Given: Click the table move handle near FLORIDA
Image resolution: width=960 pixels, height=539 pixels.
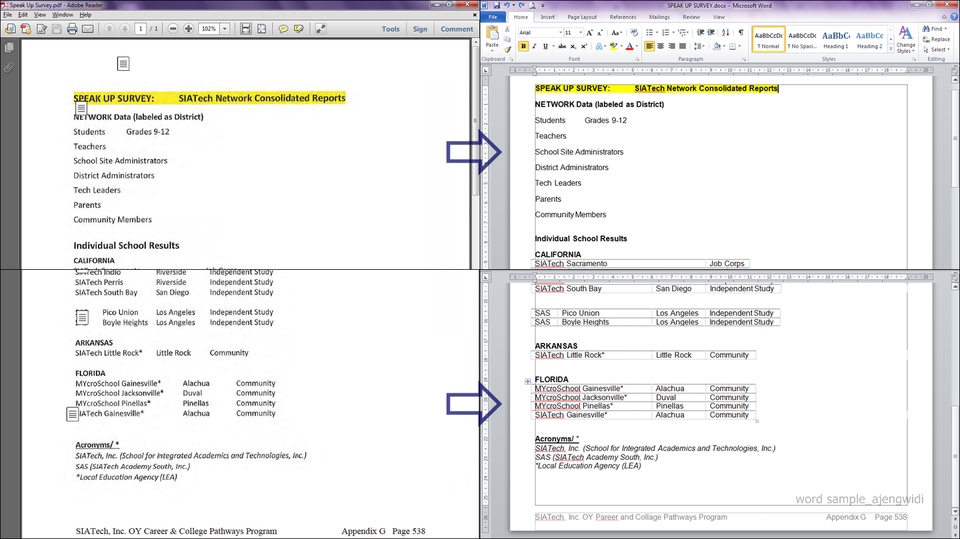Looking at the screenshot, I should pyautogui.click(x=528, y=381).
